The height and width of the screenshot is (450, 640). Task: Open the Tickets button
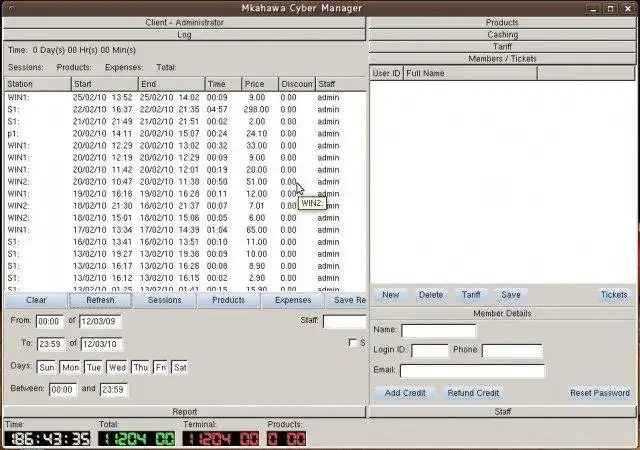coord(614,295)
